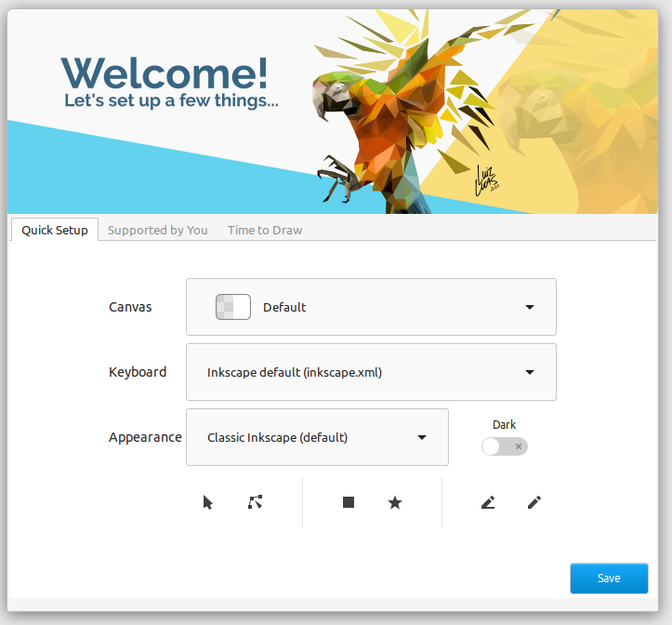Click the rectangle shape icon
672x625 pixels.
pos(349,502)
